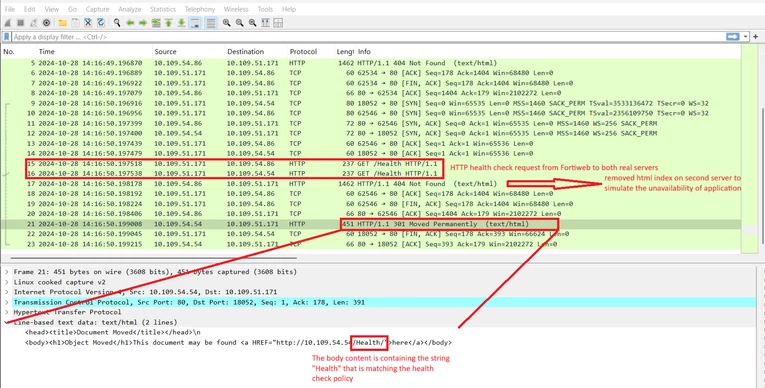Viewport: 765px width, 388px height.
Task: Click the packet list horizontal scrollbar
Action: [153, 258]
